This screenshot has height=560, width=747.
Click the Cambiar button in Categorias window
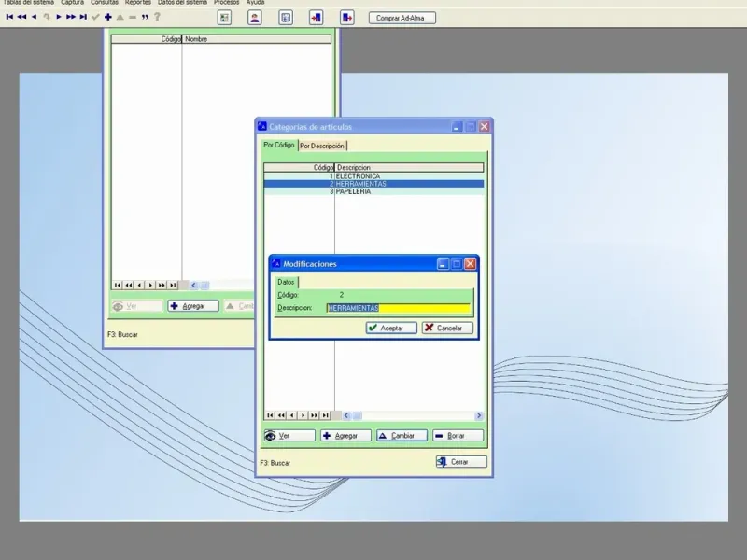click(402, 436)
